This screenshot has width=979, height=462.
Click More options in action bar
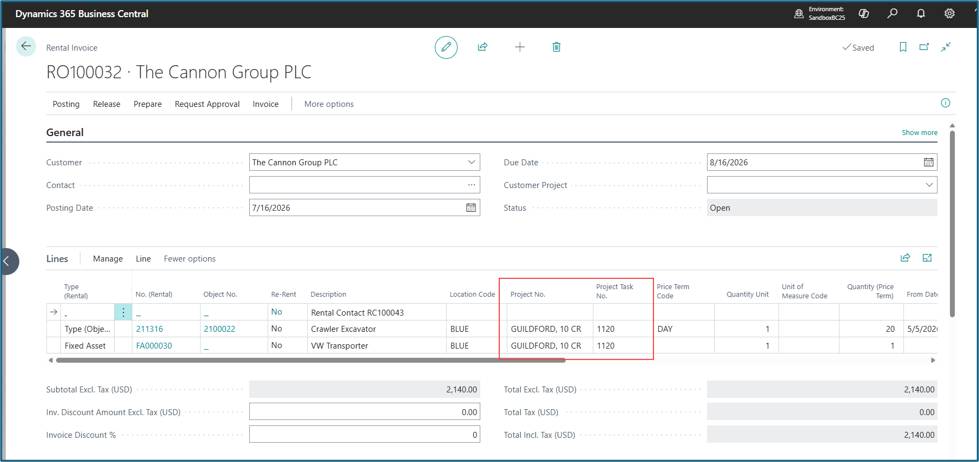pyautogui.click(x=328, y=104)
